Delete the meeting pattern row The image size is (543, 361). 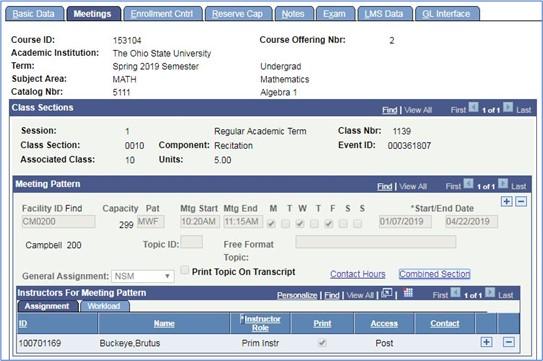521,201
